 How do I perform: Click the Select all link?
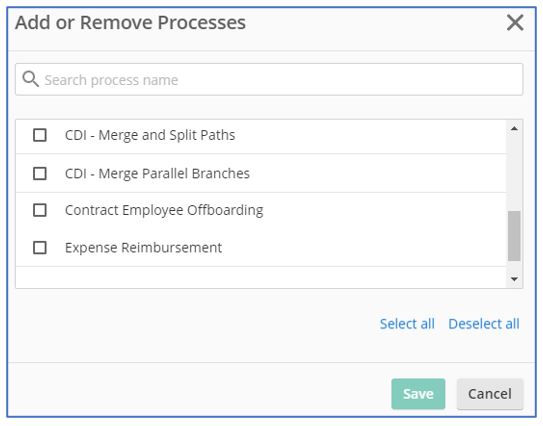click(x=407, y=324)
